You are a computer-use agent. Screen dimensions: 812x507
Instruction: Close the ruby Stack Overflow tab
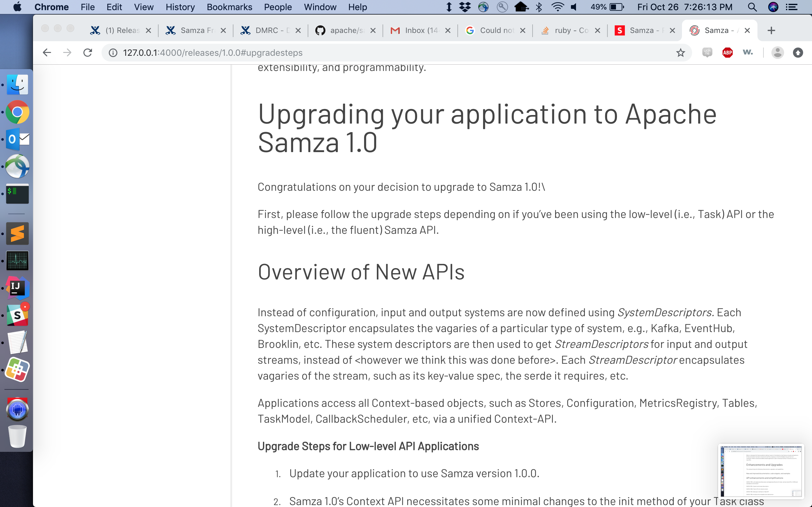(597, 30)
